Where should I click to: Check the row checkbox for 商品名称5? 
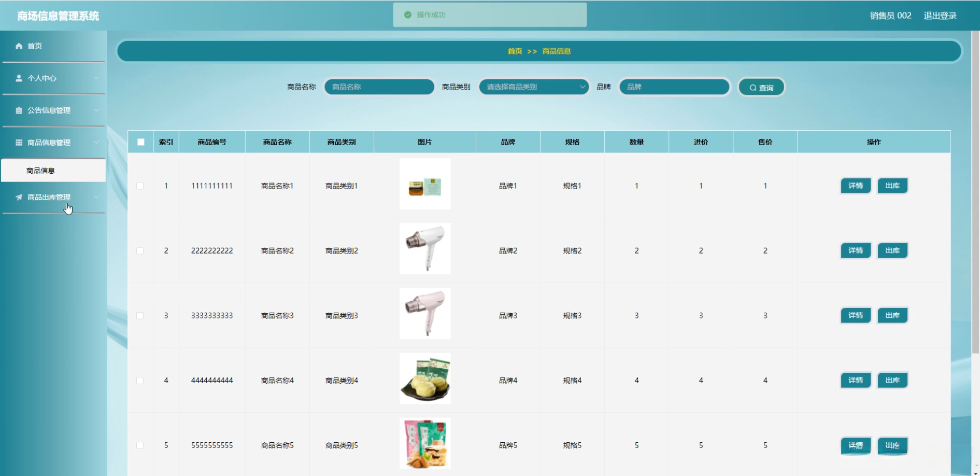pyautogui.click(x=140, y=445)
